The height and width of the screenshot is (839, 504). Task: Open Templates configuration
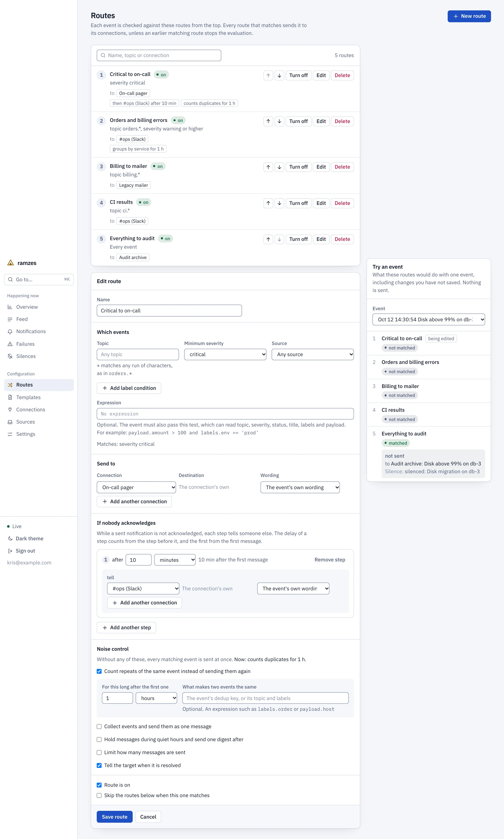[39, 397]
